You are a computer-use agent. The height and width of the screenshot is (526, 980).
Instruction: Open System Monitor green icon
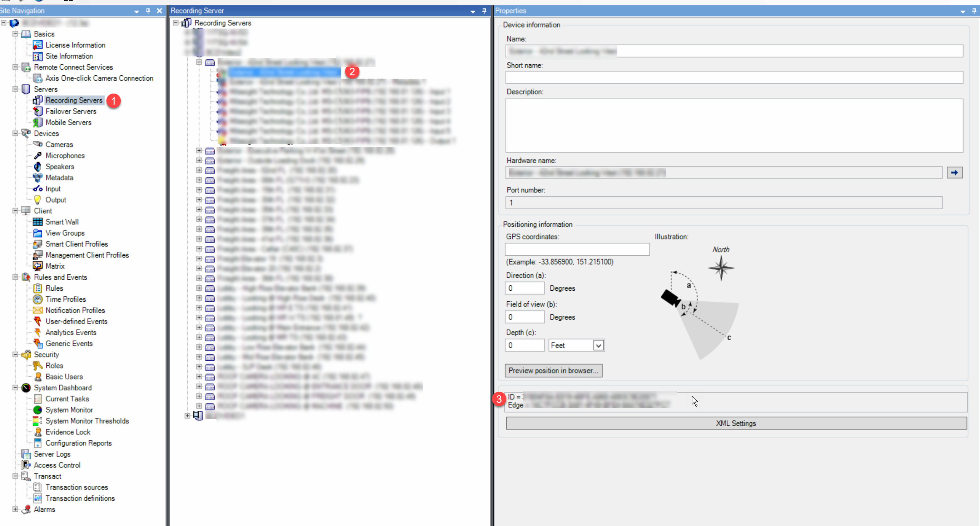(37, 410)
